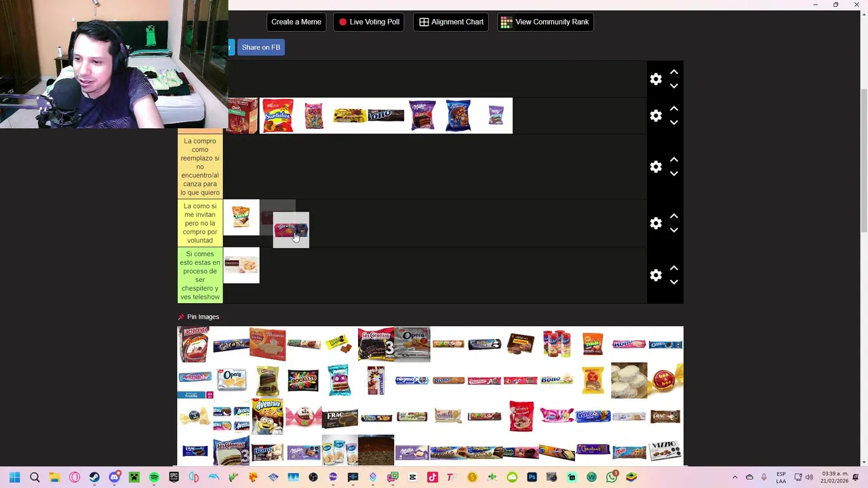Select the Surtidas cookie bag in the tier row

pyautogui.click(x=278, y=116)
